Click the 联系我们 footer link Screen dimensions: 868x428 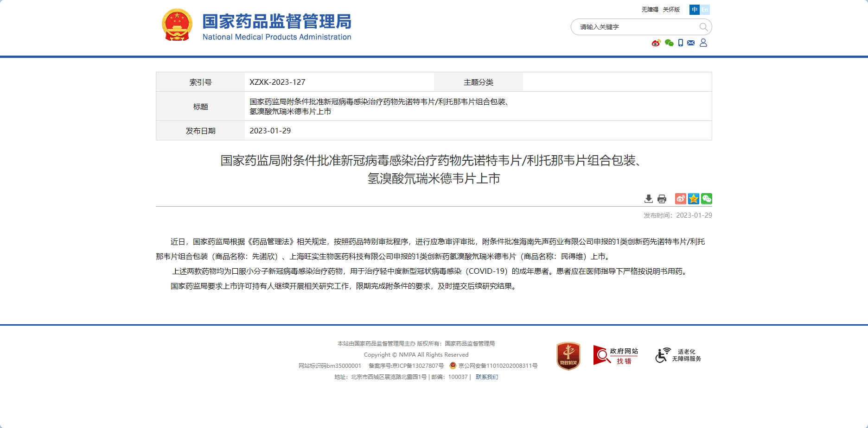(487, 377)
